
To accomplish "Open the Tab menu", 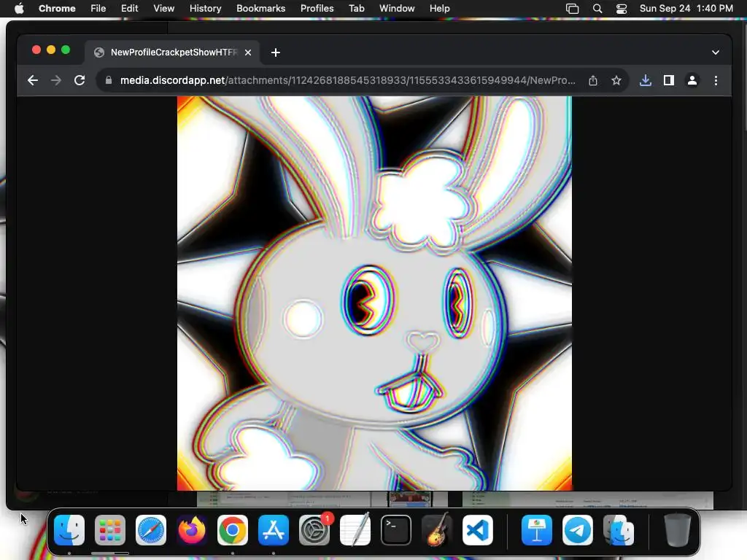I will click(x=356, y=9).
